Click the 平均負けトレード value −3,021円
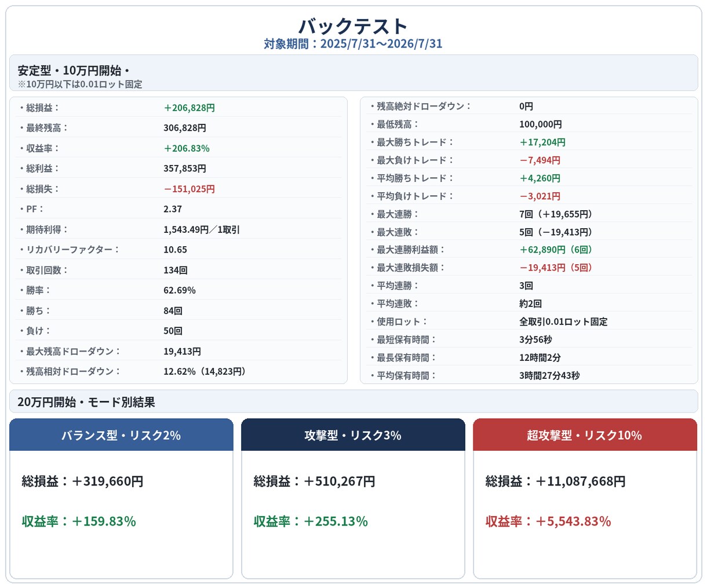The width and height of the screenshot is (707, 588). (x=540, y=196)
